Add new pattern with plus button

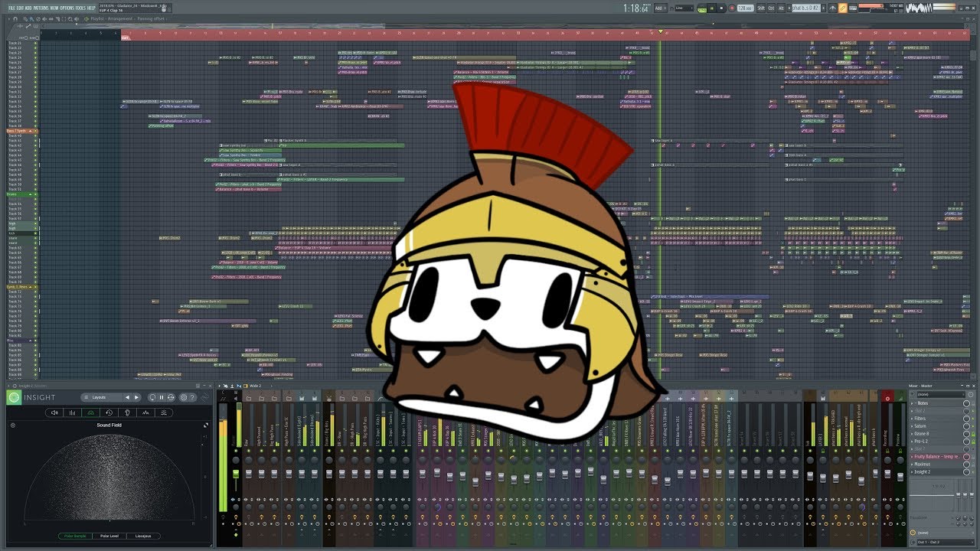pos(823,8)
